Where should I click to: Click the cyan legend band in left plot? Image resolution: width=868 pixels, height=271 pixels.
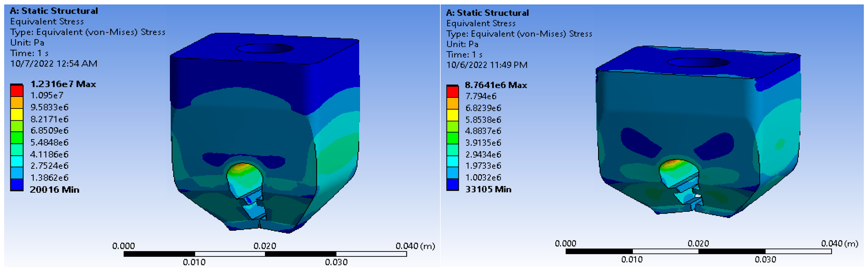coord(17,161)
